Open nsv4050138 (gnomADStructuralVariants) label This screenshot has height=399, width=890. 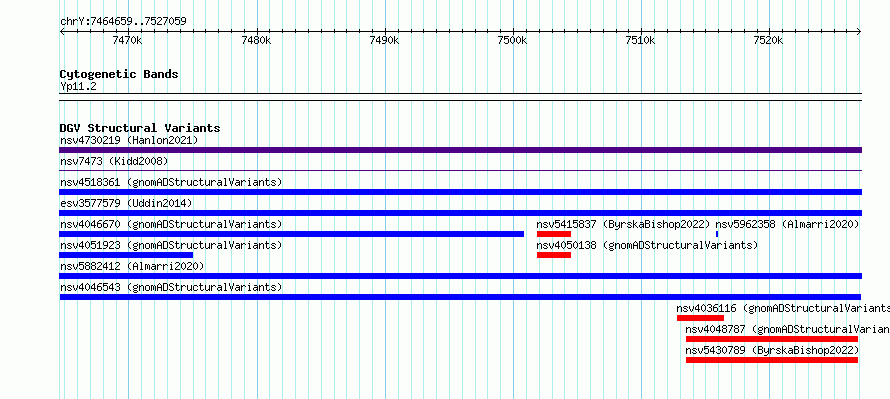(647, 245)
